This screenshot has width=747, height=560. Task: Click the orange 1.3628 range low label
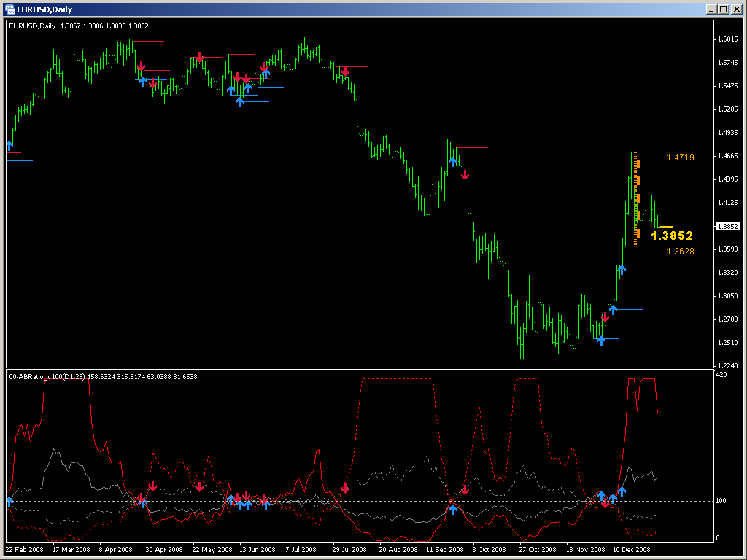tap(681, 252)
